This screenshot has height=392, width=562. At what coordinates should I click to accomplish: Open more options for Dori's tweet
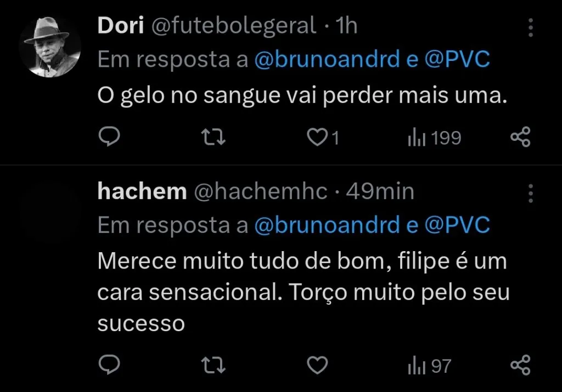tap(530, 27)
